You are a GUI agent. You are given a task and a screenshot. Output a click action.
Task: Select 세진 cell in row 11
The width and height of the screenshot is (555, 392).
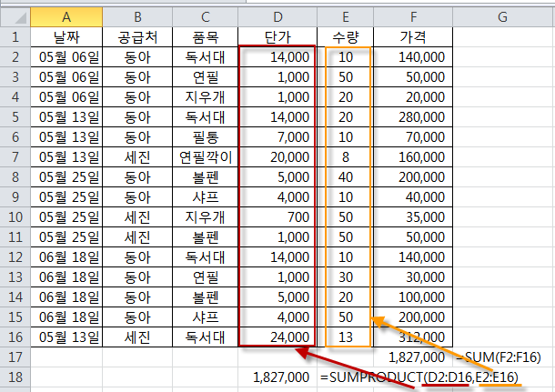(x=137, y=236)
